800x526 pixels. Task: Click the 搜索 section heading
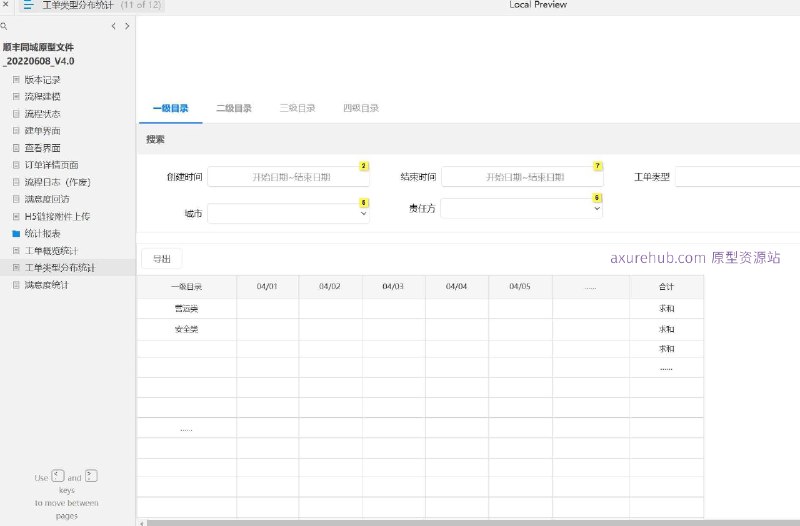click(155, 139)
